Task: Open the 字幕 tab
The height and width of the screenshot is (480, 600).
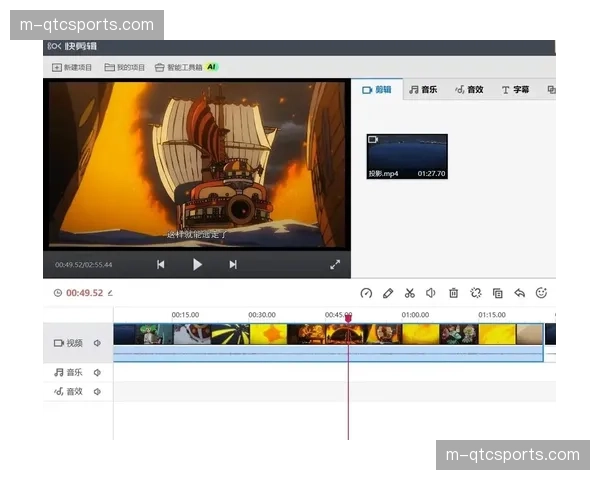Action: point(516,89)
